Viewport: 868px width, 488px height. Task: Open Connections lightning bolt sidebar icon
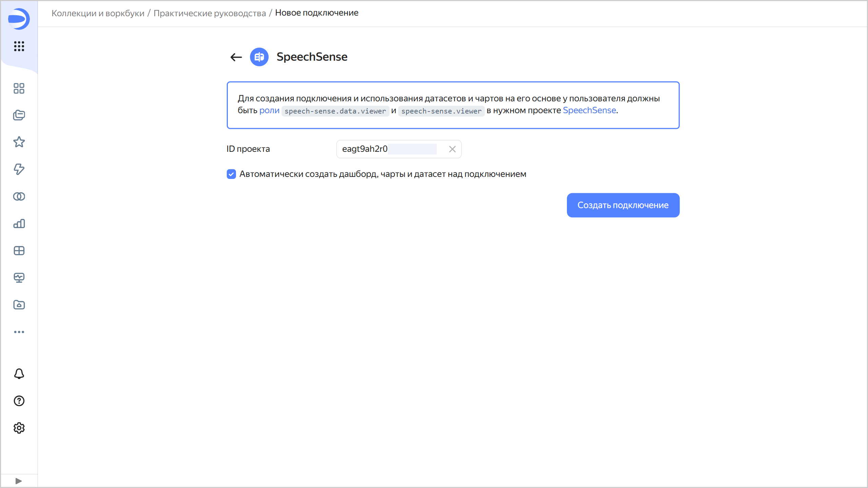tap(19, 169)
